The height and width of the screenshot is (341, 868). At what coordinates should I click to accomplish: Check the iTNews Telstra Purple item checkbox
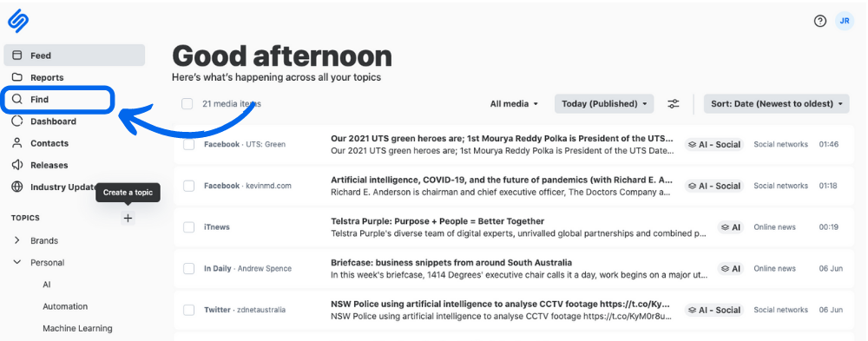click(188, 227)
